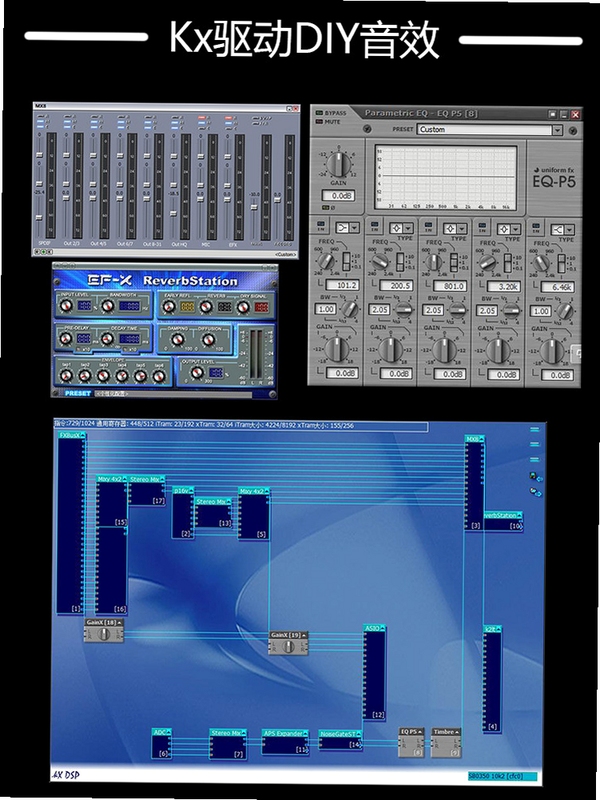This screenshot has height=800, width=600.
Task: Click the DRY SIGNAL knob in ReverbStation
Action: [x=243, y=306]
